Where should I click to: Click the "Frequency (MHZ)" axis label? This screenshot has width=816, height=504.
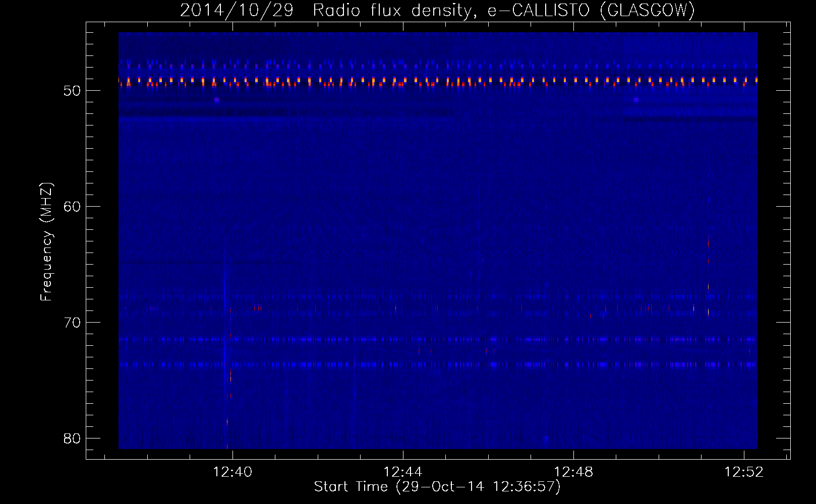46,242
